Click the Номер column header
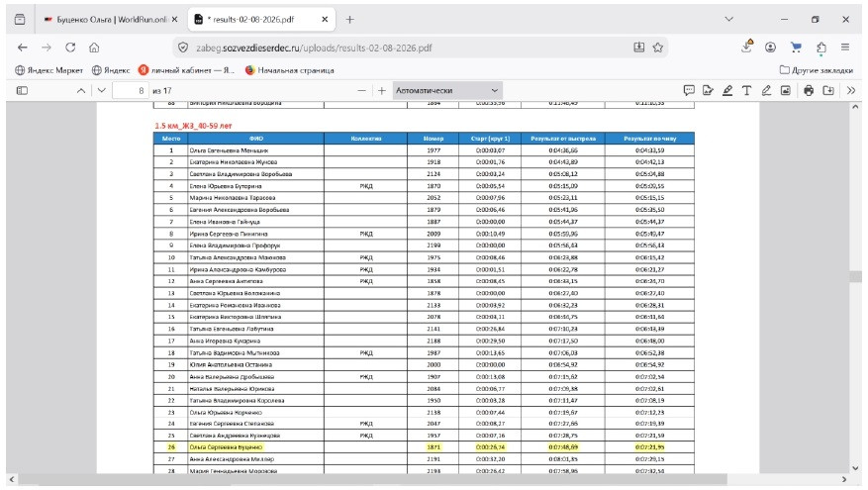This screenshot has height=490, width=868. click(x=434, y=139)
